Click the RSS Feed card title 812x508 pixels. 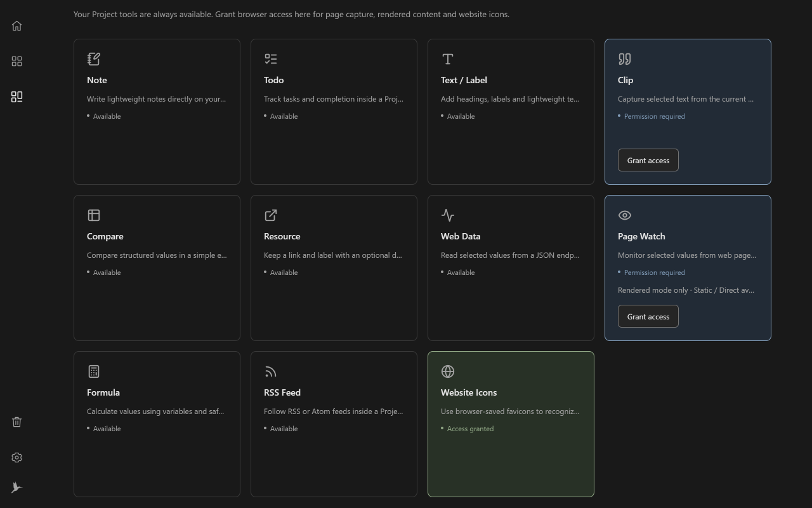coord(282,392)
